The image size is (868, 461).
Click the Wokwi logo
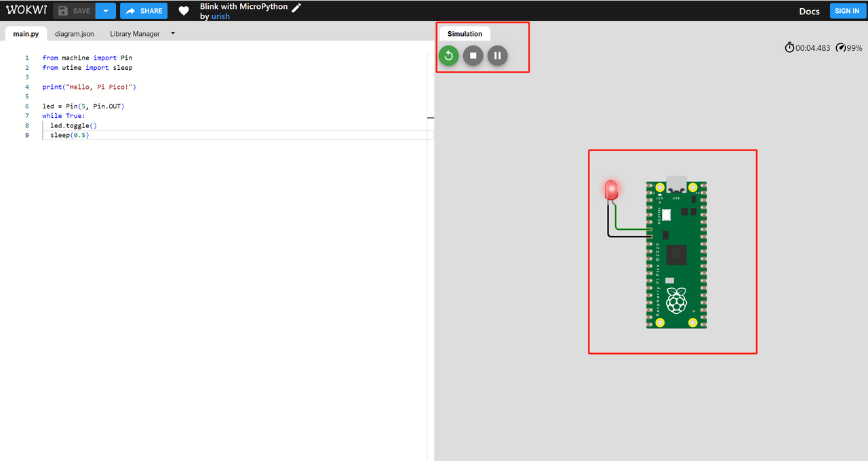point(27,10)
